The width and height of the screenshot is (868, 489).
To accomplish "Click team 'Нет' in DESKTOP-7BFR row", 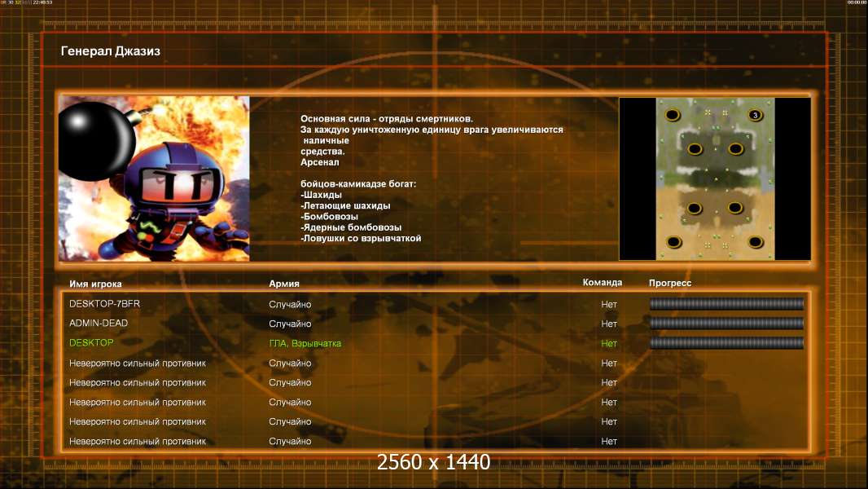I will (x=609, y=304).
